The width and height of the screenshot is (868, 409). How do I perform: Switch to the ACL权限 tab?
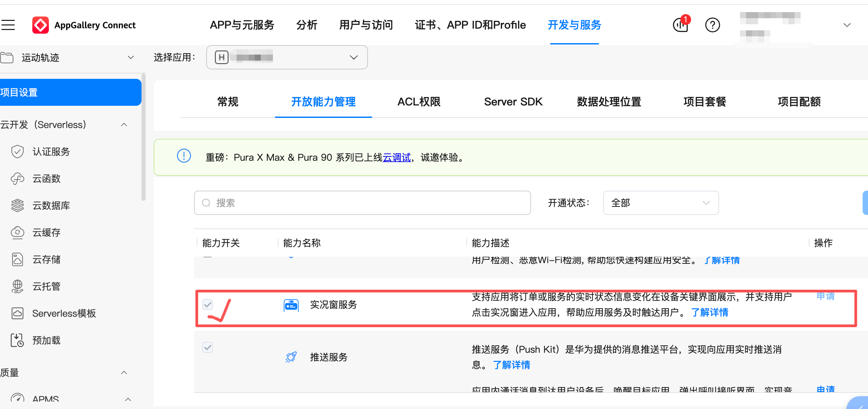click(419, 102)
